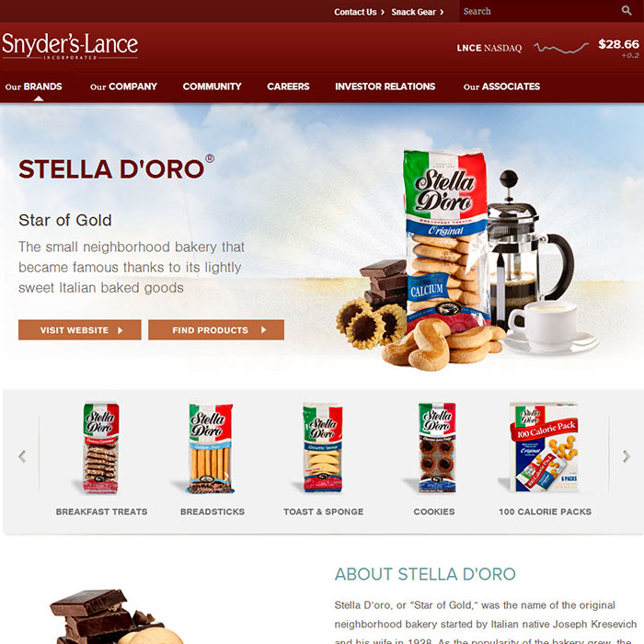
Task: Open the Breadsticks product image
Action: click(x=211, y=448)
